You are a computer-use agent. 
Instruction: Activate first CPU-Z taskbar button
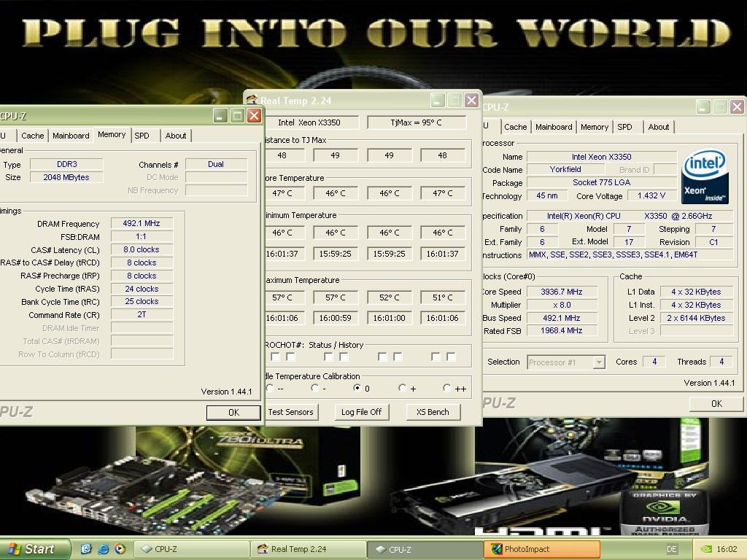point(192,549)
